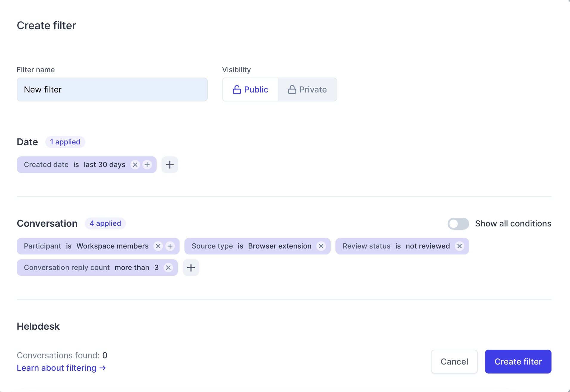Click the Cancel button
The height and width of the screenshot is (392, 570).
click(x=454, y=362)
